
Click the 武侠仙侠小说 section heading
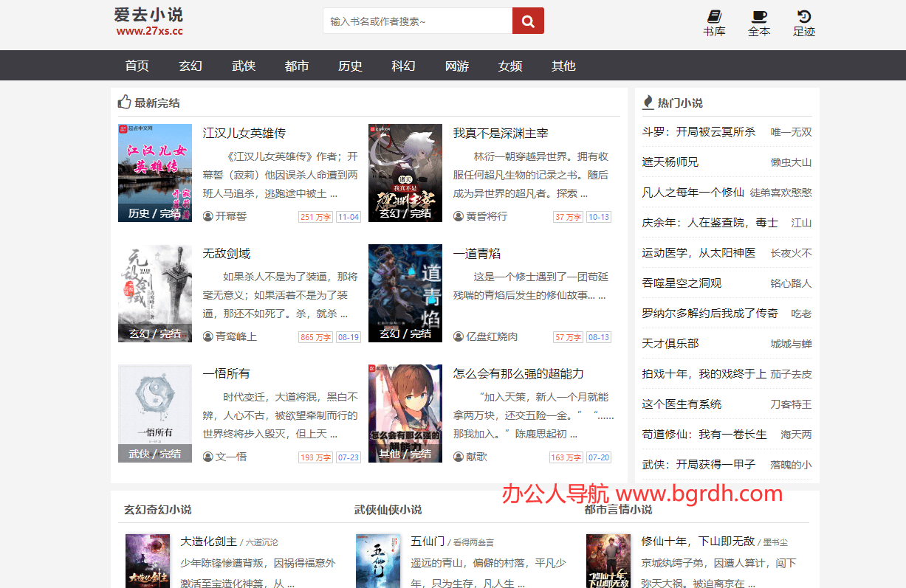click(x=388, y=510)
